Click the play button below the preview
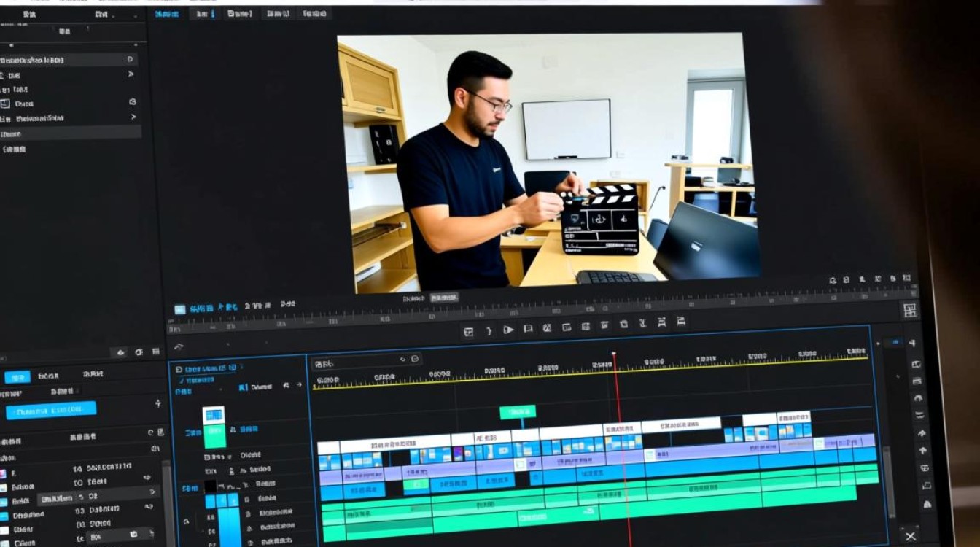The height and width of the screenshot is (547, 980). (508, 330)
